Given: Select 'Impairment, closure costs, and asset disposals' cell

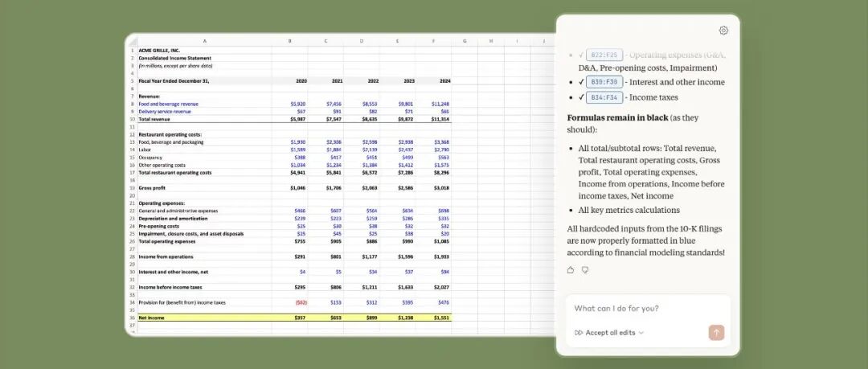Looking at the screenshot, I should tap(204, 234).
